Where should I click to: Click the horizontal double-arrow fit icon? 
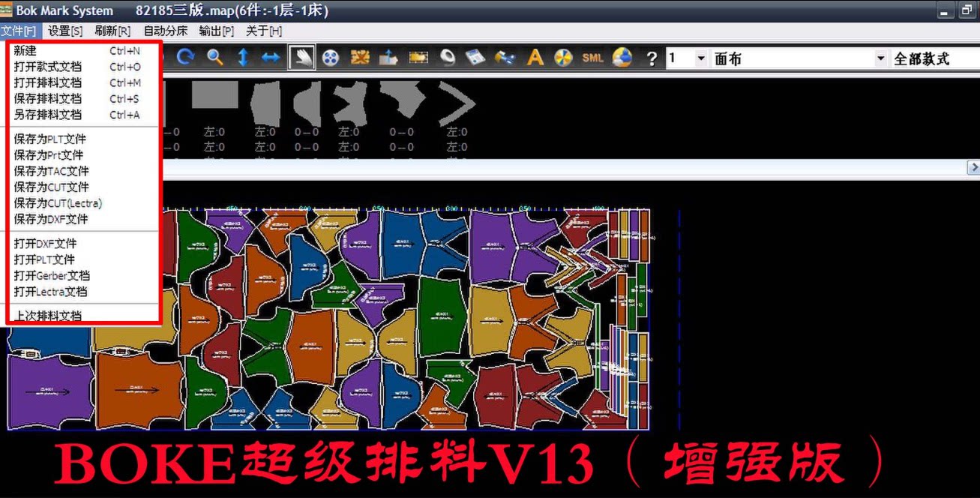[271, 58]
